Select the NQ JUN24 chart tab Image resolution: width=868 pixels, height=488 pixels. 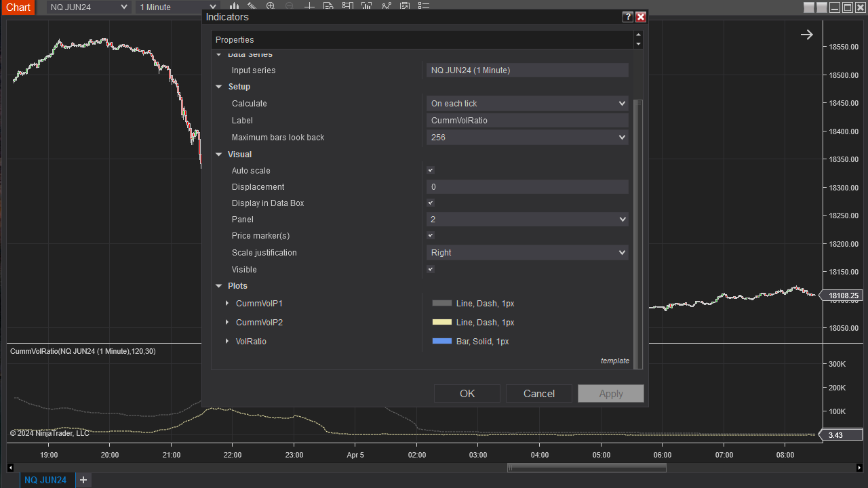(45, 480)
